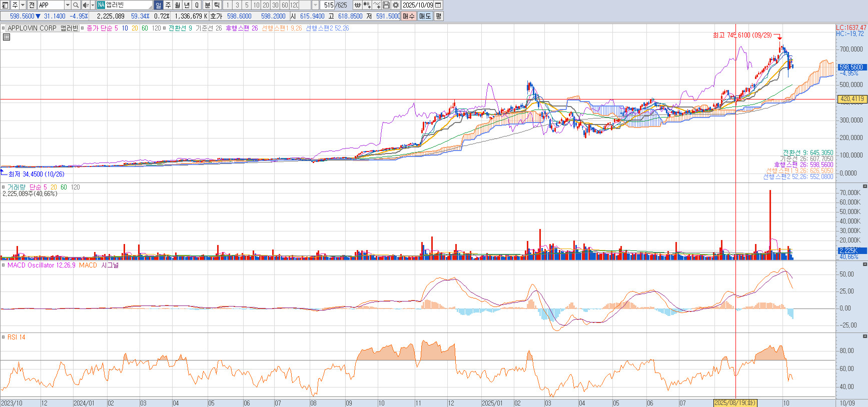Click the line chart tool icon
868x407 pixels.
376,5
